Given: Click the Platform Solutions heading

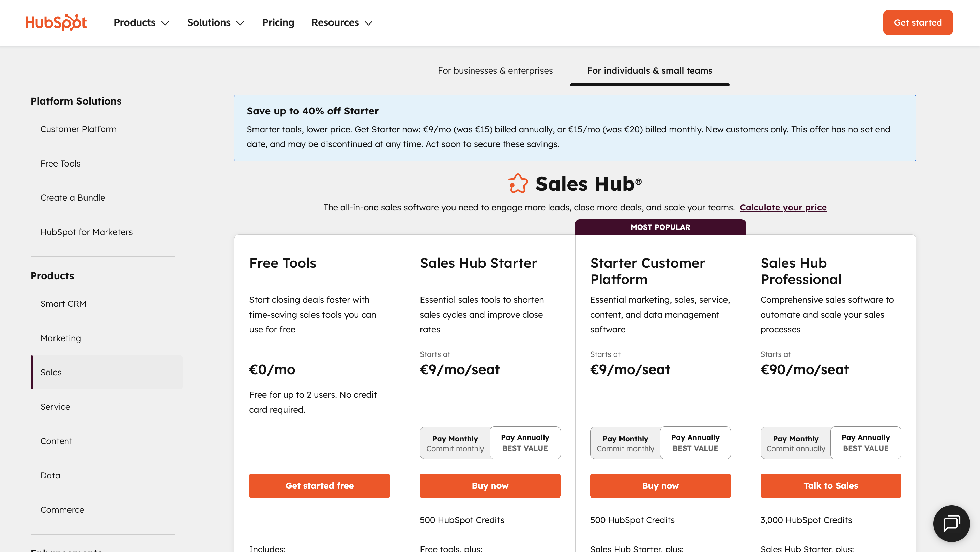Looking at the screenshot, I should pos(76,101).
